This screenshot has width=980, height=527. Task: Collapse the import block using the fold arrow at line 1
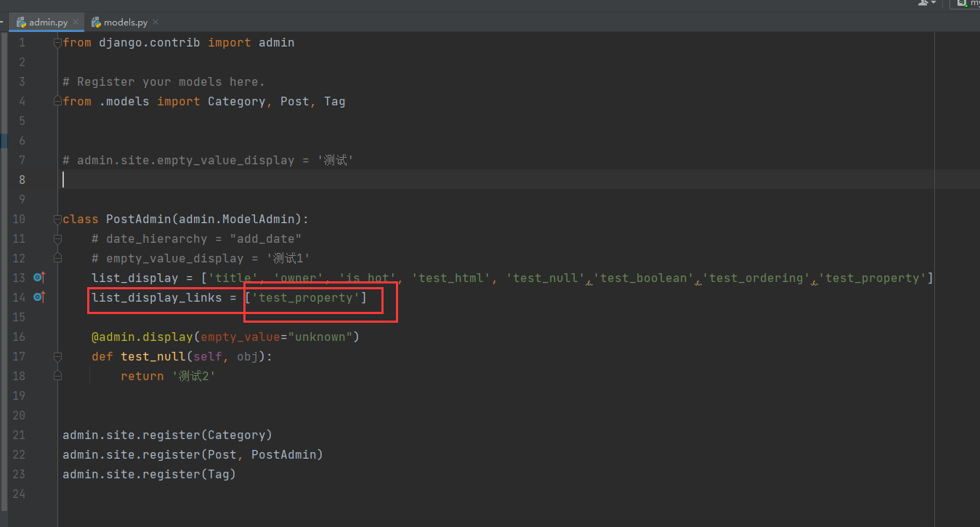click(57, 41)
